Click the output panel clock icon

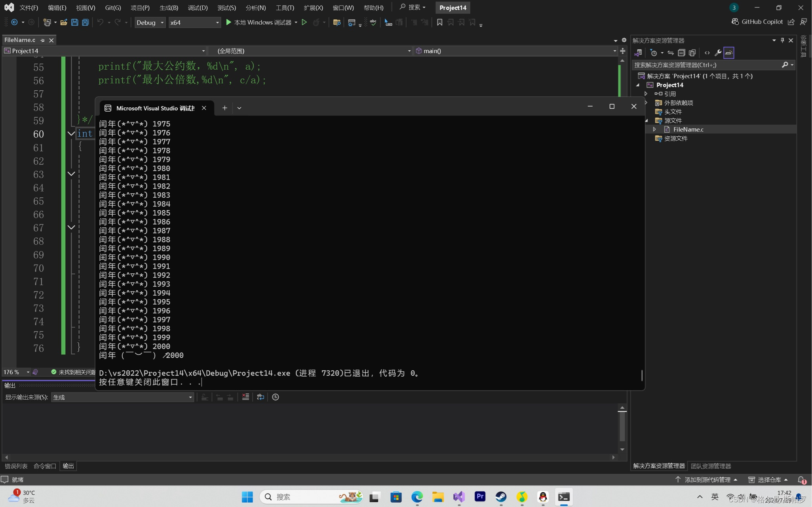pyautogui.click(x=276, y=397)
